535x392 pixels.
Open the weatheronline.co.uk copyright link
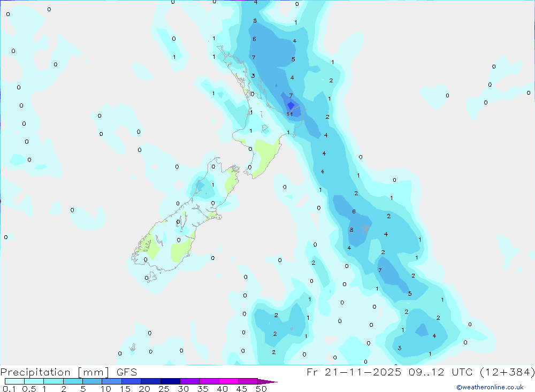tap(490, 387)
